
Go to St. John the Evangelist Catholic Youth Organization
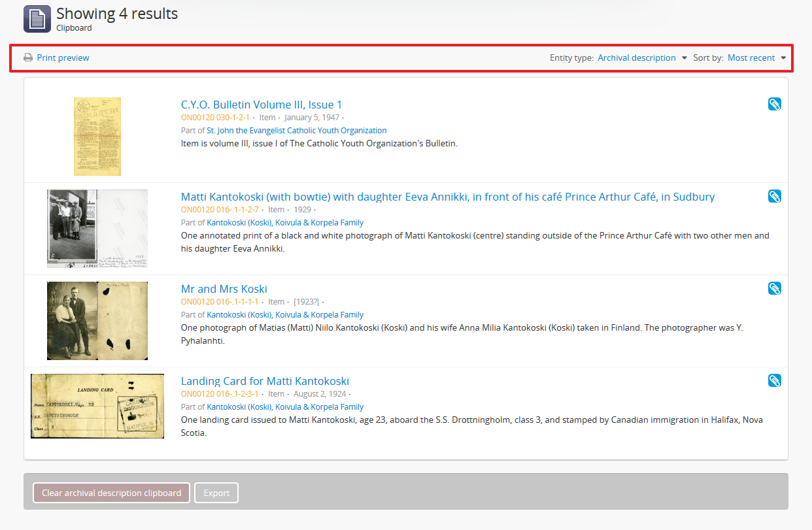pos(296,130)
